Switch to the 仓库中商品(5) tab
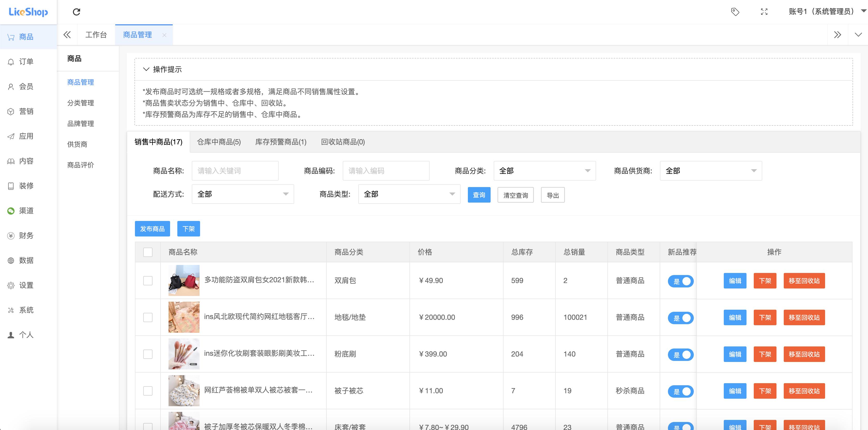This screenshot has height=430, width=868. coord(218,142)
